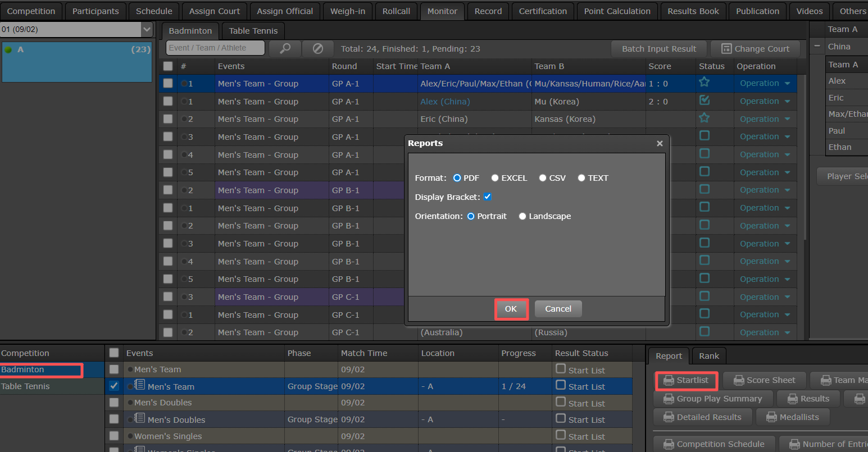Click the Event / Team / Athlete search field
The width and height of the screenshot is (868, 452).
pos(215,48)
